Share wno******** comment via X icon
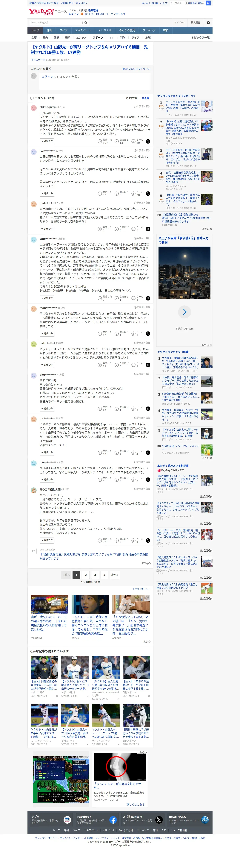The height and width of the screenshot is (868, 240). coord(148,298)
